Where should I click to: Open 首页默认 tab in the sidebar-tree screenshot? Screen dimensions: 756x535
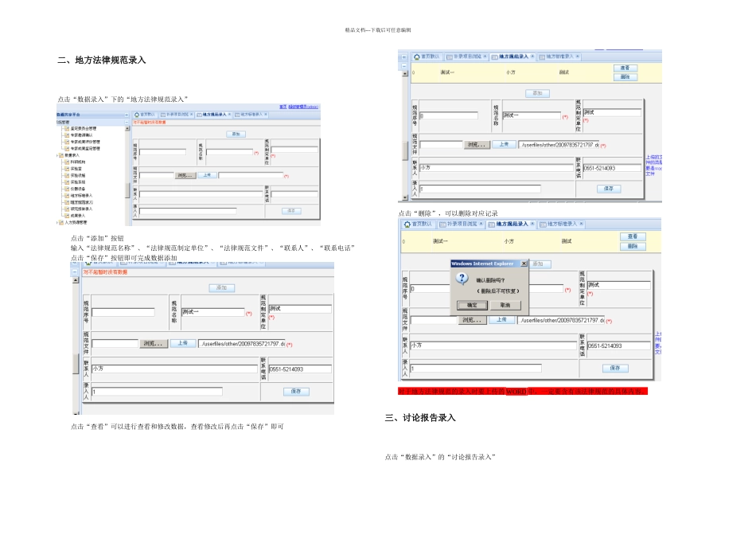pos(145,115)
